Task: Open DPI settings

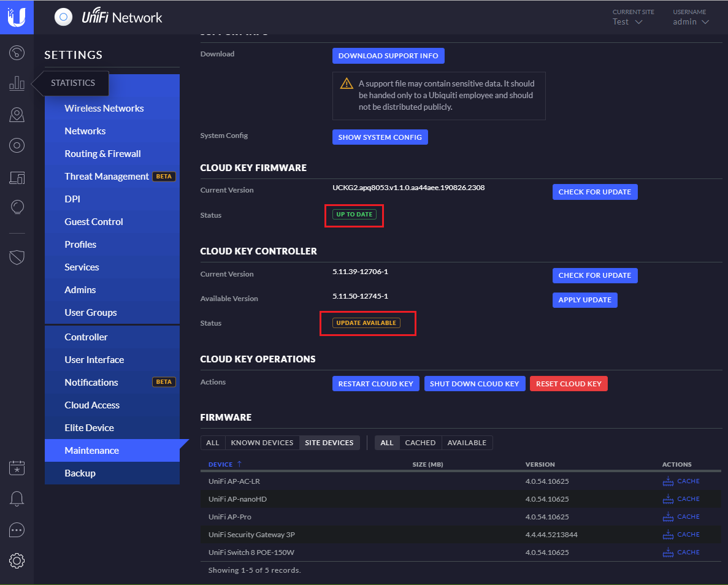Action: (x=112, y=199)
